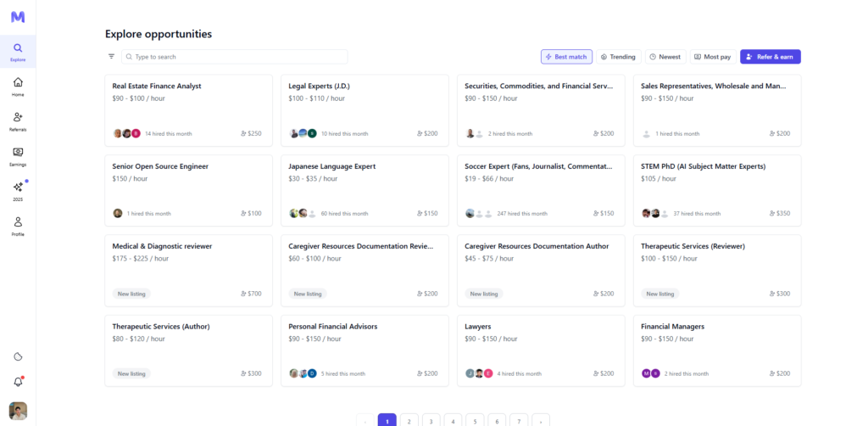868x426 pixels.
Task: Click the user avatar thumbnail
Action: (18, 411)
